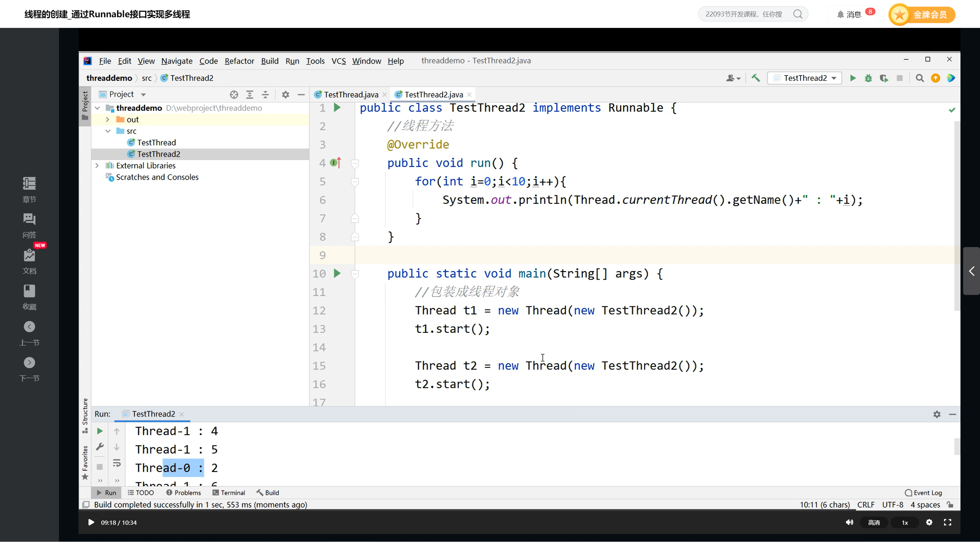Toggle tool window bars icon in status bar
980x542 pixels.
[86, 505]
